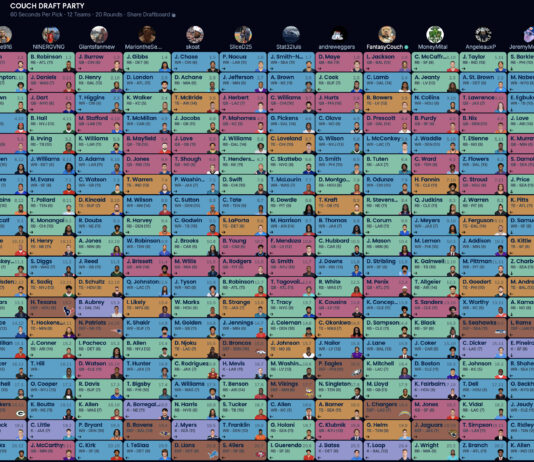Click the COUCH DRAFT PARTY title
This screenshot has width=534, height=462.
(47, 6)
